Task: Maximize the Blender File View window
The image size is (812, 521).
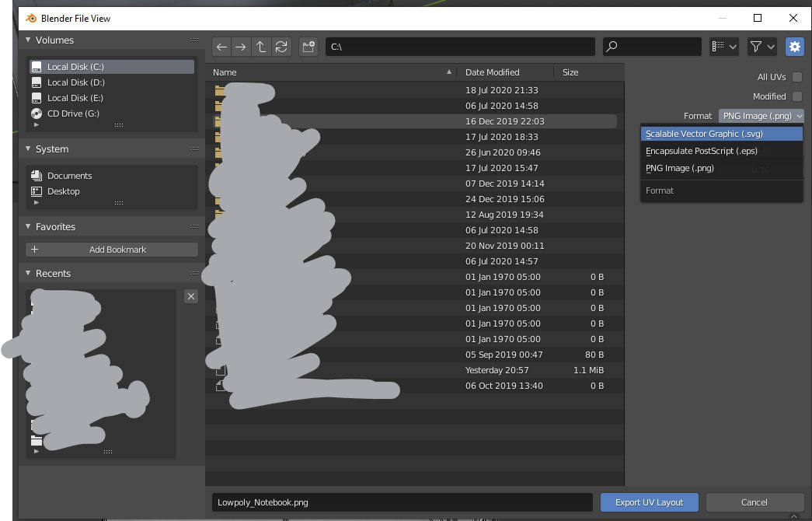Action: click(x=757, y=18)
